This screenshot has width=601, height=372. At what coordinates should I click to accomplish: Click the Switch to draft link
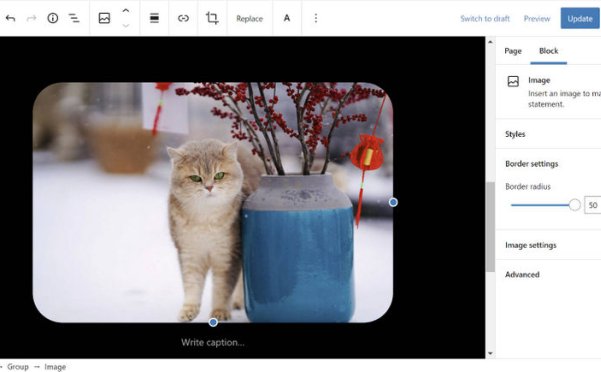pos(485,18)
